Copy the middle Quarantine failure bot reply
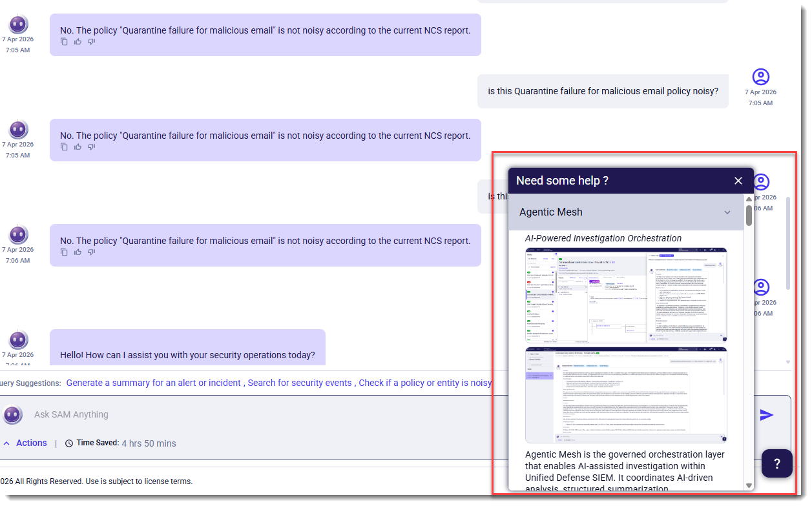Image resolution: width=812 pixels, height=506 pixels. tap(64, 147)
